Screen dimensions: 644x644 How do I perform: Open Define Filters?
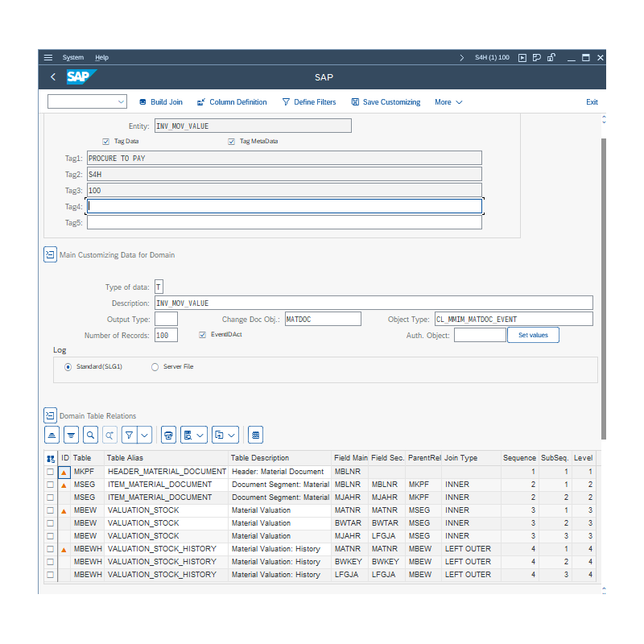[309, 102]
